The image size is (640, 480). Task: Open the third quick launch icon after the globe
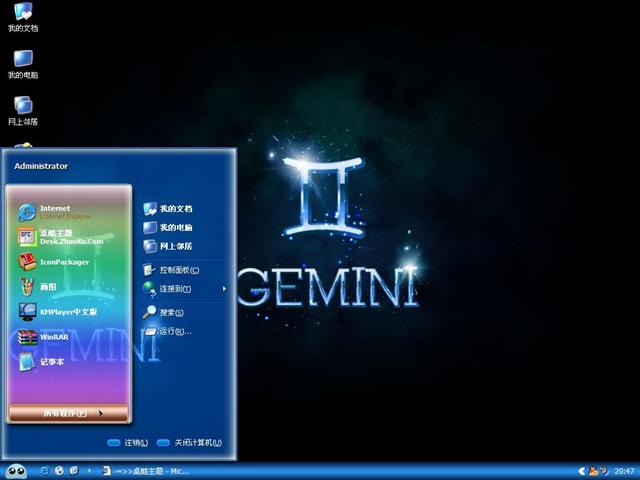[x=74, y=471]
